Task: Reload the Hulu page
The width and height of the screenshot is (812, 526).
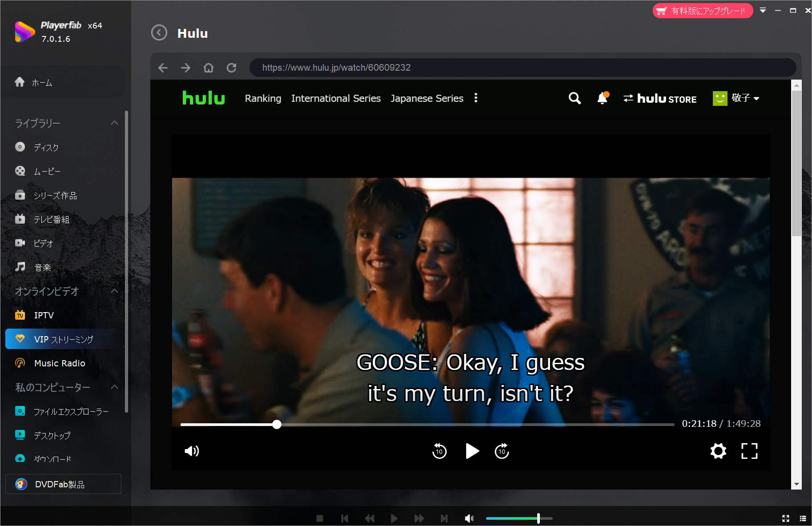Action: pos(231,68)
